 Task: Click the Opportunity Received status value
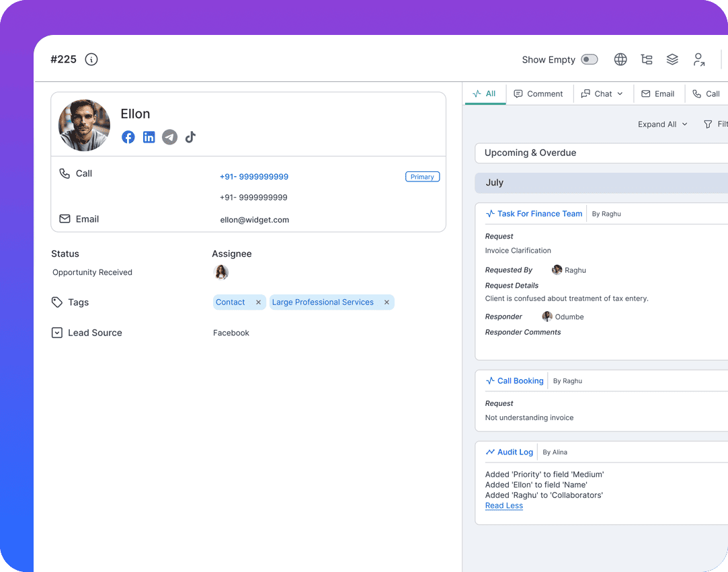pyautogui.click(x=92, y=272)
